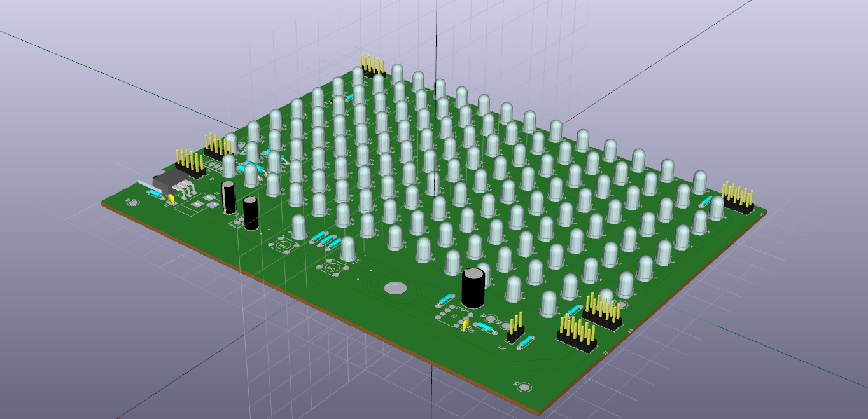The height and width of the screenshot is (419, 868).
Task: Select the pin header directly left of the regulator
Action: (x=190, y=163)
